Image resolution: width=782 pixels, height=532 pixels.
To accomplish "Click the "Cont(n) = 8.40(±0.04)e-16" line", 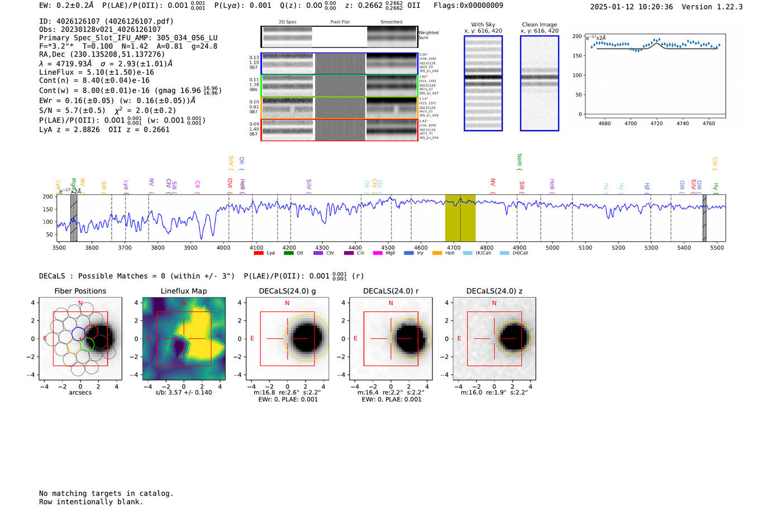I will pyautogui.click(x=94, y=80).
